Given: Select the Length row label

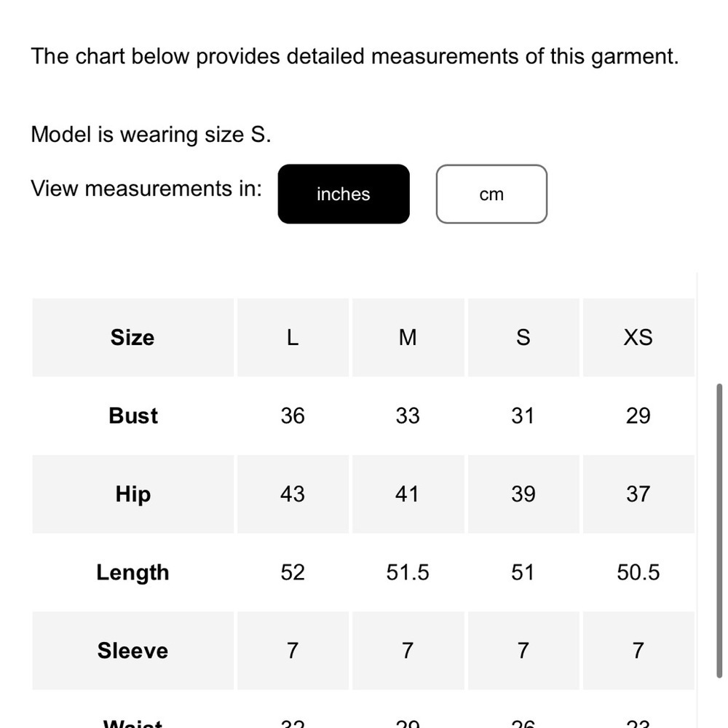Looking at the screenshot, I should tap(132, 573).
